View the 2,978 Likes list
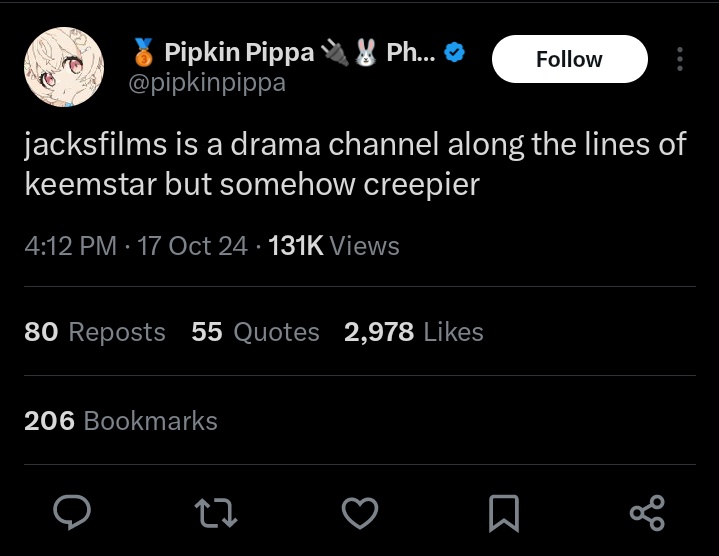 (x=414, y=331)
